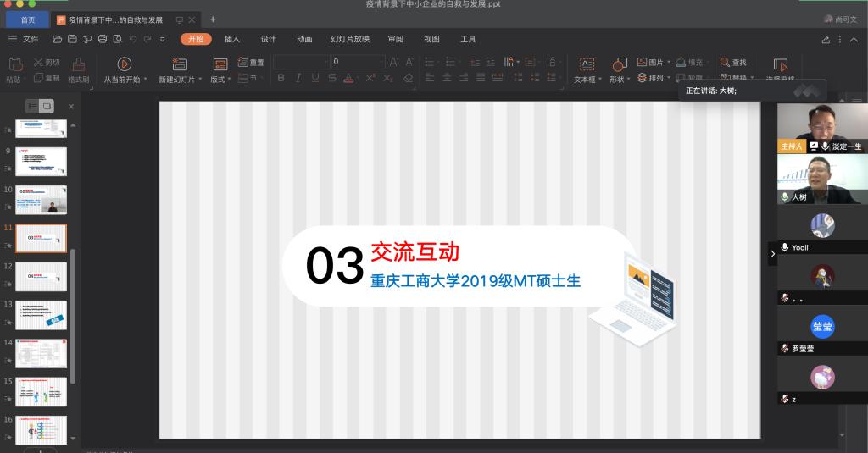Toggle Bold text formatting

(281, 78)
